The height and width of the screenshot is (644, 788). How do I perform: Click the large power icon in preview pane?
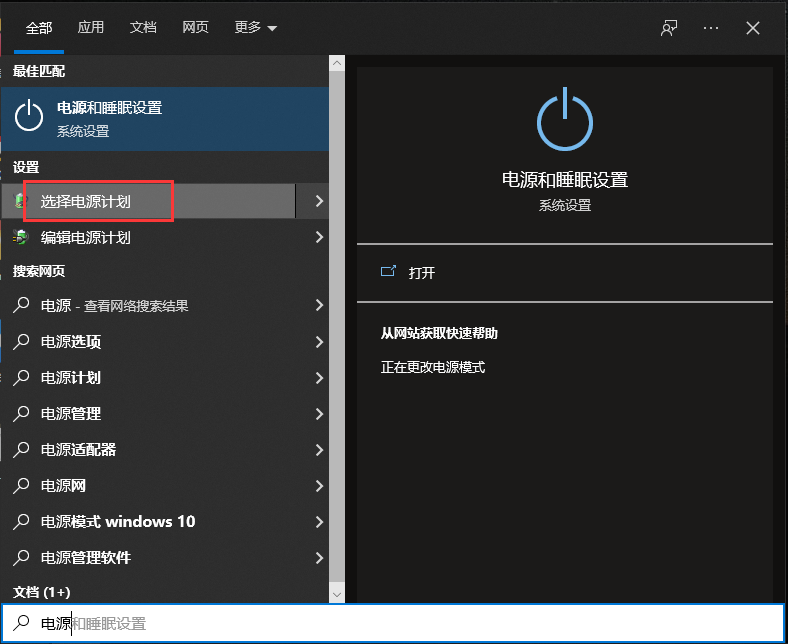click(565, 122)
